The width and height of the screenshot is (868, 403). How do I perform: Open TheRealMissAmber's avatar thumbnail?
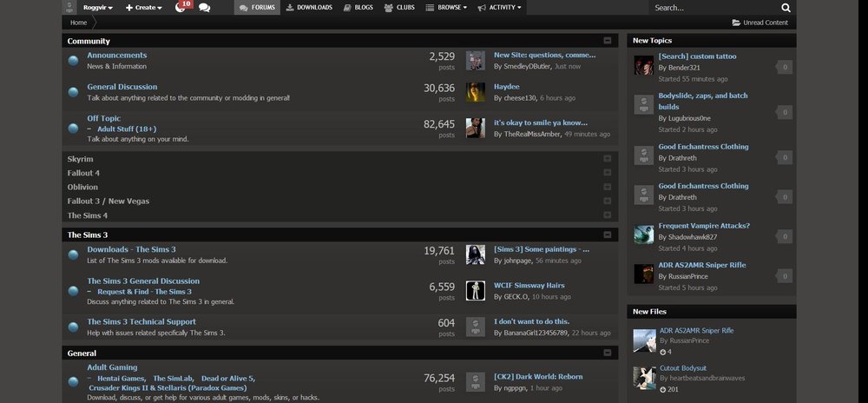click(476, 128)
